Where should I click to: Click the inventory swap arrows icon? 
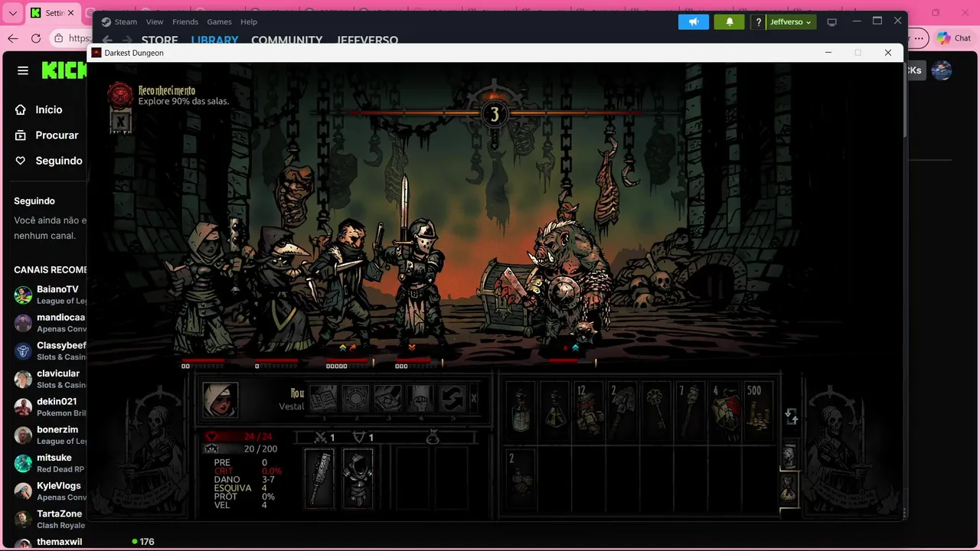(x=792, y=417)
